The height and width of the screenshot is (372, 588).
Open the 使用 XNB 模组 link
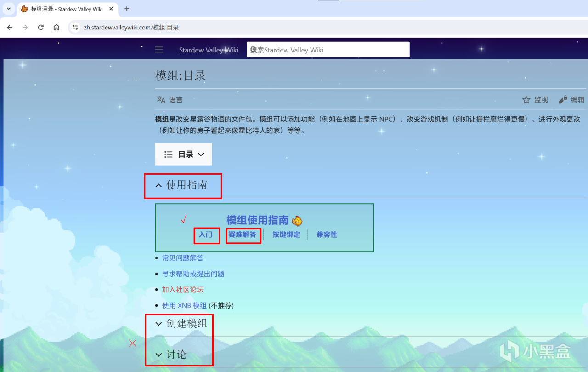pyautogui.click(x=184, y=305)
